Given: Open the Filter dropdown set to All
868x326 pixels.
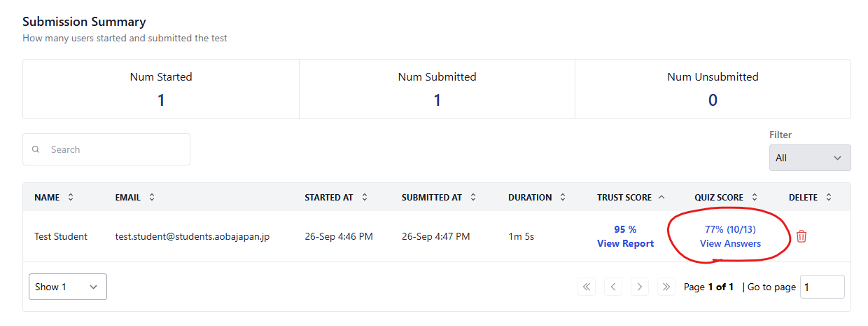Looking at the screenshot, I should click(x=809, y=158).
